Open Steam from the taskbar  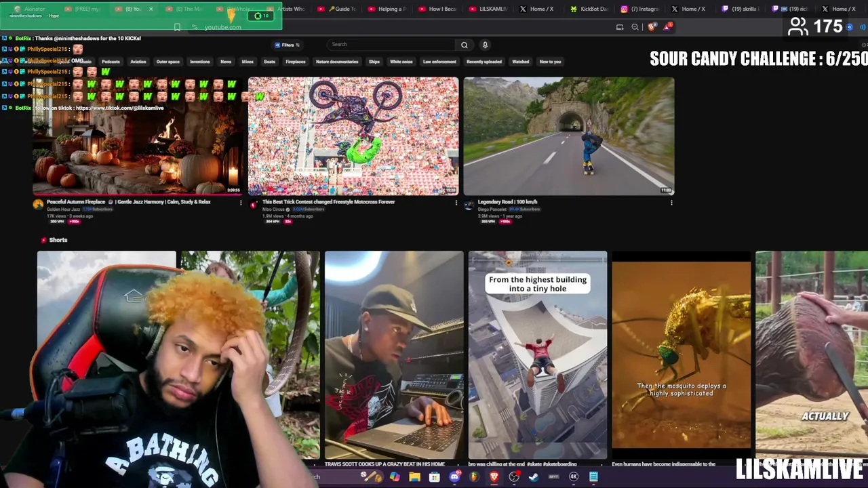pos(534,477)
